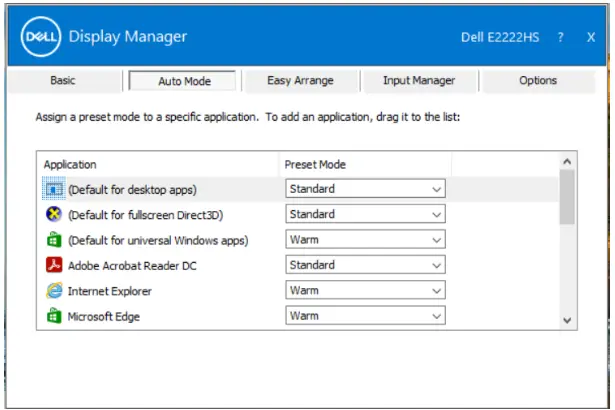This screenshot has height=410, width=615.
Task: Click the Dell E2222HS monitor name
Action: point(500,37)
